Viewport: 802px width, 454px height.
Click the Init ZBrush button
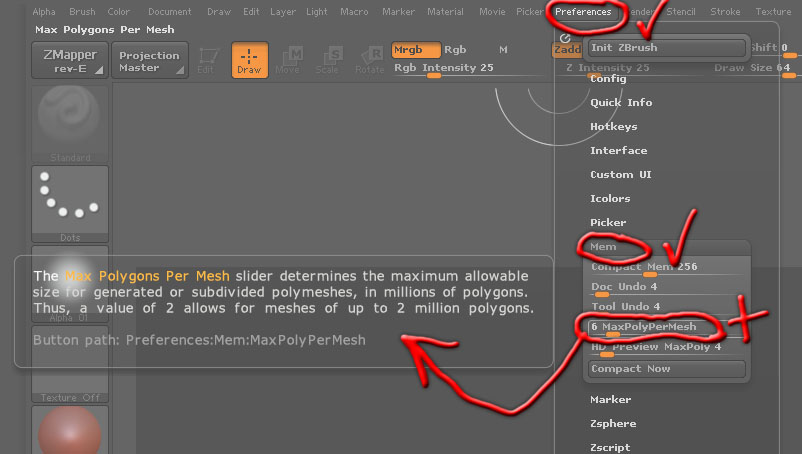(x=666, y=48)
